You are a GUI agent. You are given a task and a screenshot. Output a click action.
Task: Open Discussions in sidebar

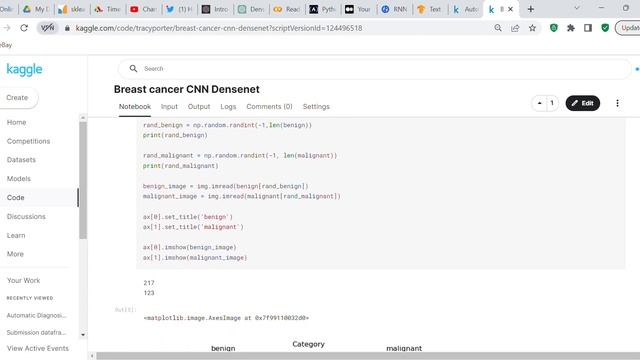tap(26, 216)
